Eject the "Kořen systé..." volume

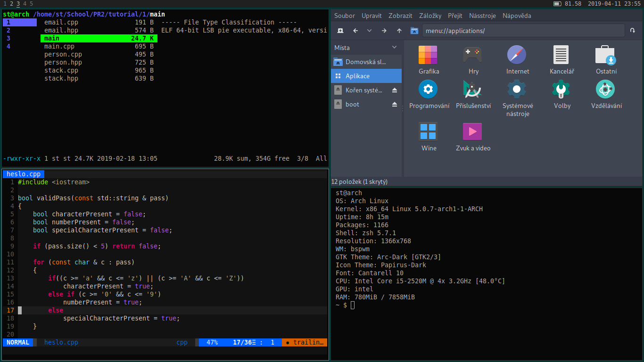(394, 90)
